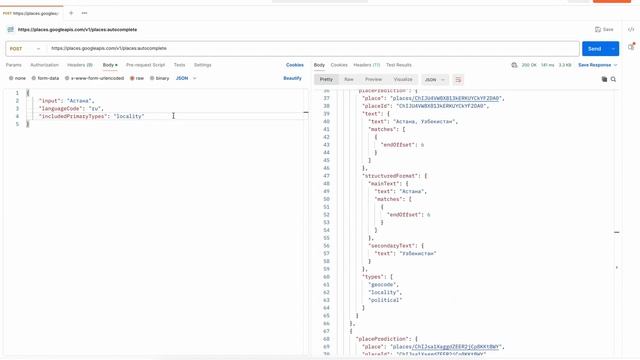This screenshot has width=640, height=360.
Task: Open the places link on line 37
Action: pos(456,98)
